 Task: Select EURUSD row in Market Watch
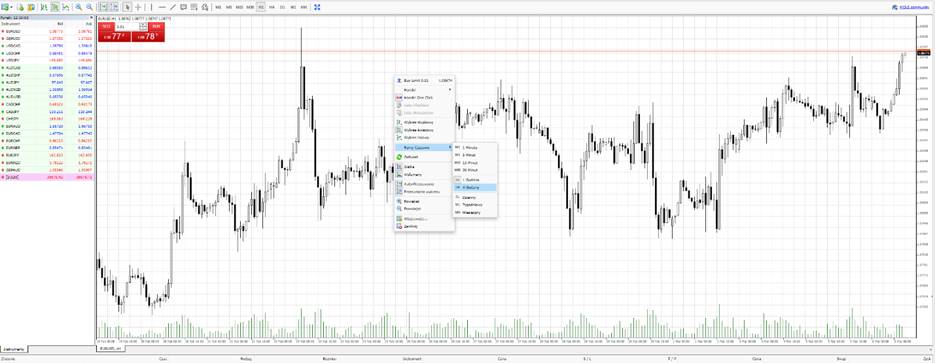[x=48, y=31]
